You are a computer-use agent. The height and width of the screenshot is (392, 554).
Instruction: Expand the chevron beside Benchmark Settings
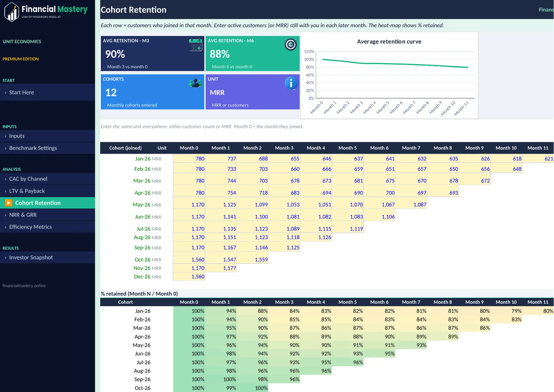6,148
